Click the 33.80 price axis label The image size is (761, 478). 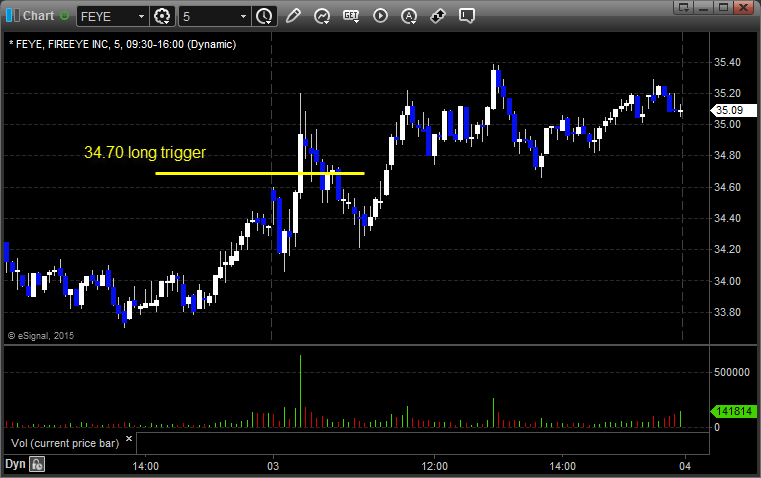pyautogui.click(x=727, y=312)
